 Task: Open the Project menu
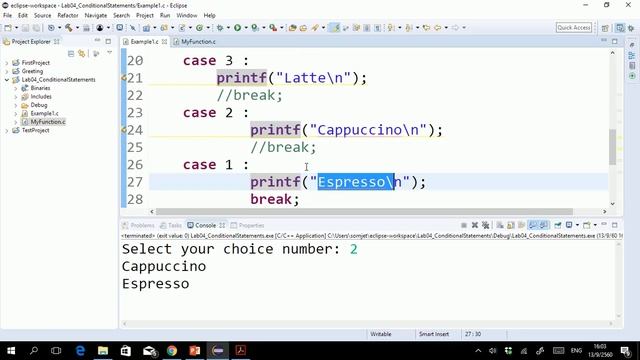tap(144, 16)
